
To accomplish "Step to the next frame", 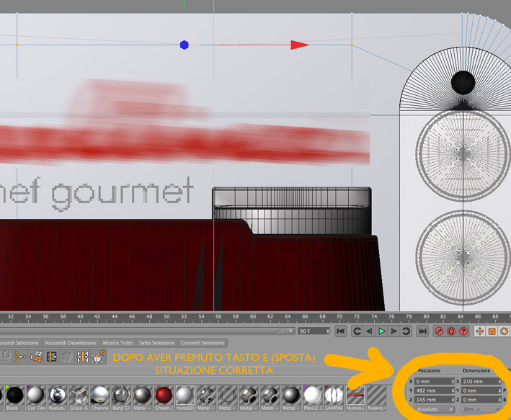I will coord(394,331).
